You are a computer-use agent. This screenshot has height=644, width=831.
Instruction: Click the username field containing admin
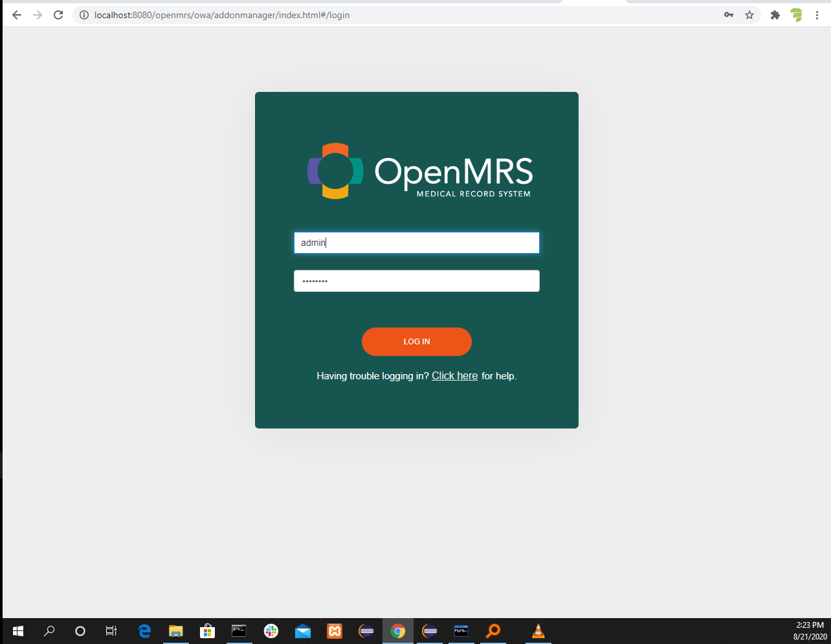416,243
